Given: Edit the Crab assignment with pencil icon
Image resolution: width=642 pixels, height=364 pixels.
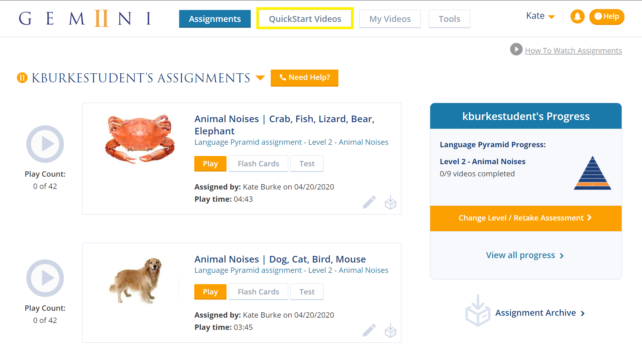Looking at the screenshot, I should click(x=369, y=202).
